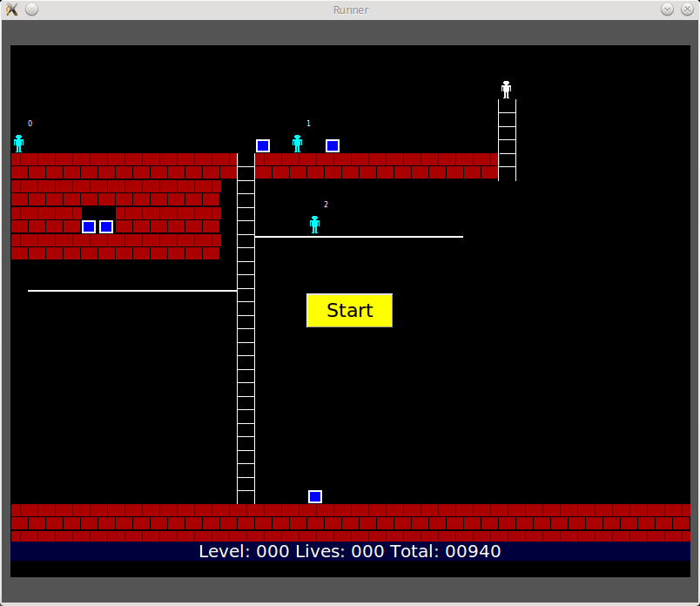This screenshot has width=700, height=606.
Task: Click the round pin button next to the X icon
Action: (x=31, y=9)
